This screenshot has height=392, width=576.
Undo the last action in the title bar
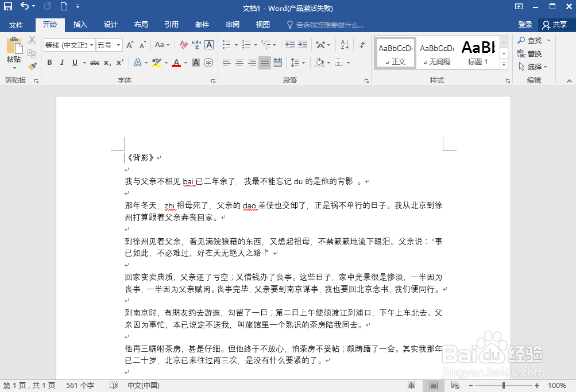pos(25,6)
